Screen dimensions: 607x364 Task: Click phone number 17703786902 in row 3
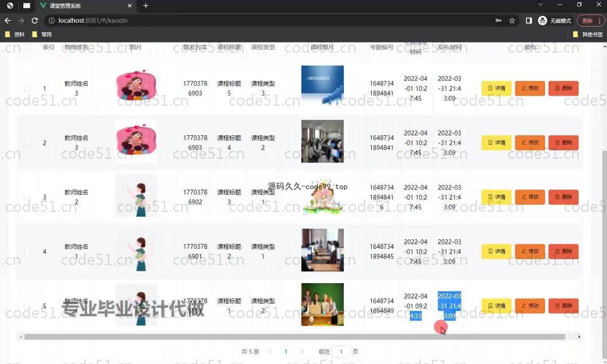pyautogui.click(x=195, y=197)
